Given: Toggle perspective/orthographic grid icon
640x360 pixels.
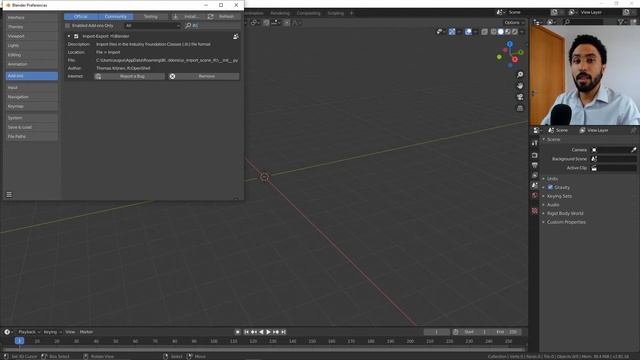Looking at the screenshot, I should coord(520,108).
